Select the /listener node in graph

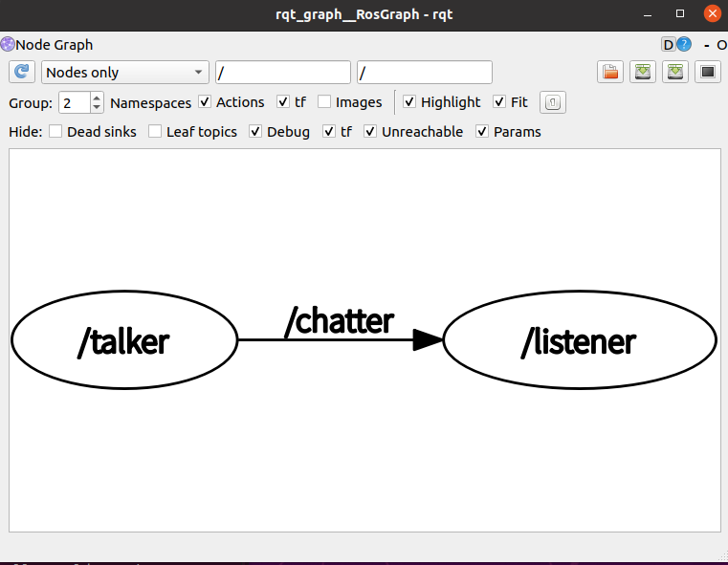[579, 341]
